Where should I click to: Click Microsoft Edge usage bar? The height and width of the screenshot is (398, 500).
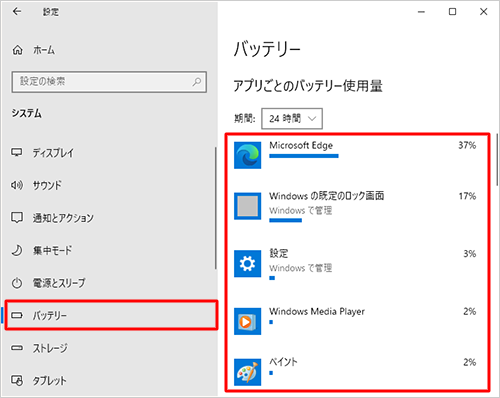click(x=304, y=156)
